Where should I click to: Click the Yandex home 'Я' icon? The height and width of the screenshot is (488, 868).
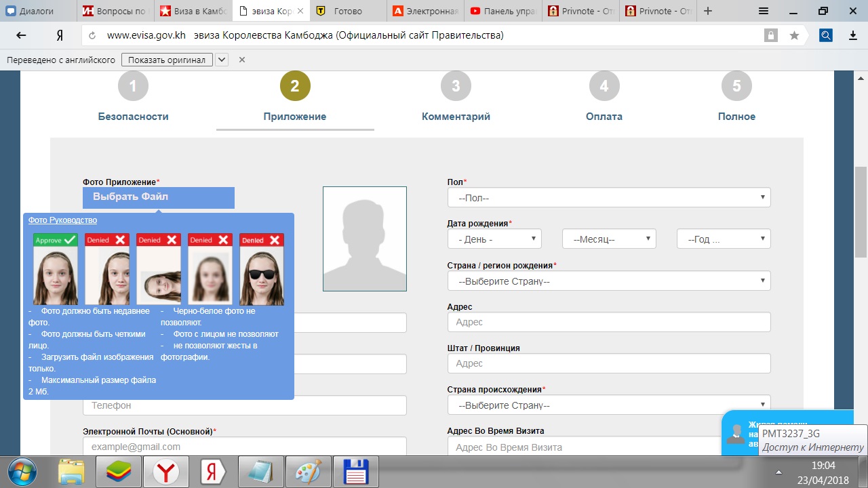point(60,35)
